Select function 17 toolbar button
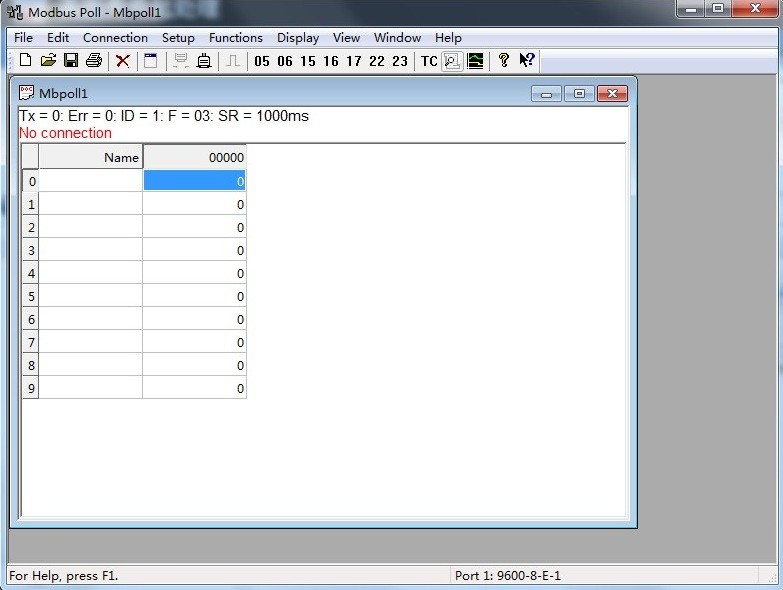 (x=354, y=61)
